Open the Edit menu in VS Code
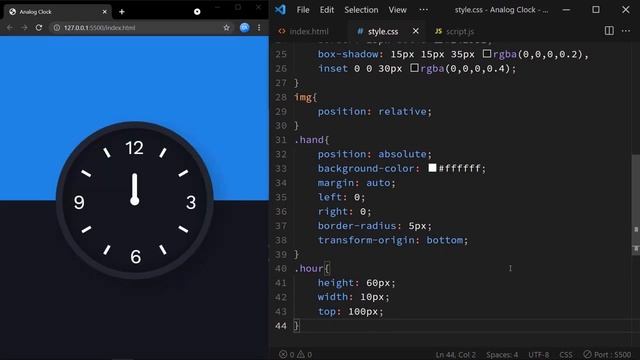The image size is (640, 360). pyautogui.click(x=327, y=10)
